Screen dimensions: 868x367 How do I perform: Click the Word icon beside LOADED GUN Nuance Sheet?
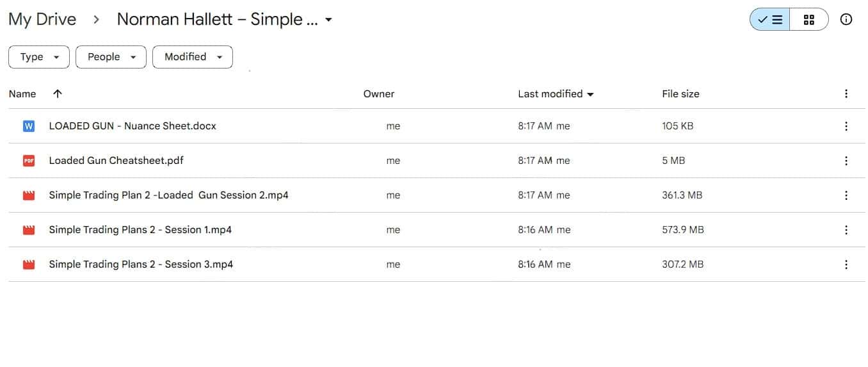point(28,126)
